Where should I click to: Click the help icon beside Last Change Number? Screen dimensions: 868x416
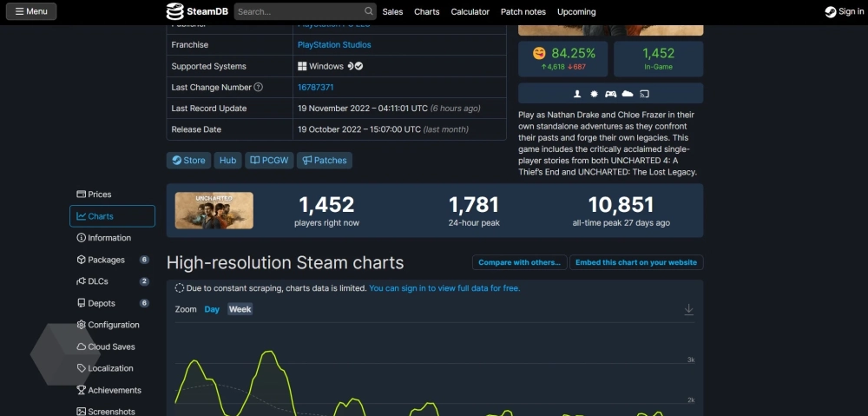click(x=258, y=88)
